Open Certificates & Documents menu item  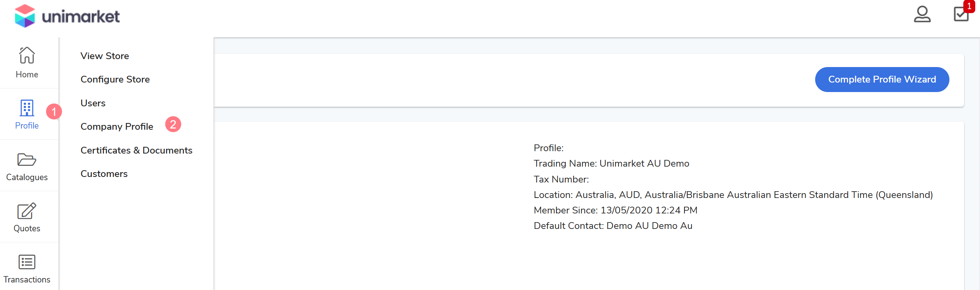136,150
